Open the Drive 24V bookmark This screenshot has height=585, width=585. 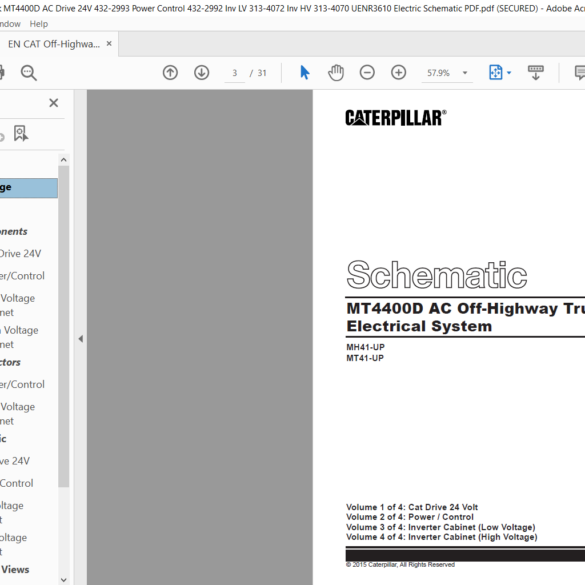21,253
